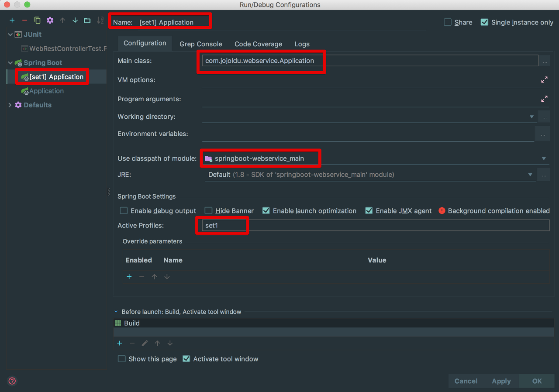Viewport: 559px width, 392px height.
Task: Confirm with the OK button
Action: 537,381
